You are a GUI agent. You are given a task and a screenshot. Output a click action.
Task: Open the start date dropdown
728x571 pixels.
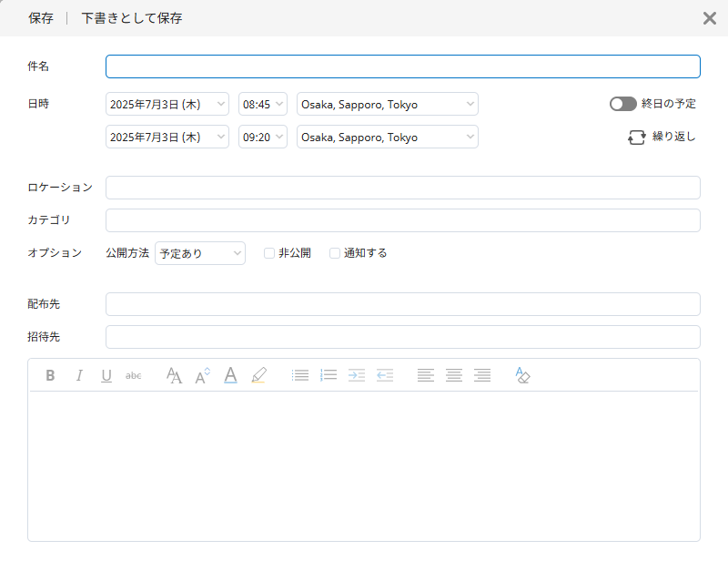(x=167, y=104)
